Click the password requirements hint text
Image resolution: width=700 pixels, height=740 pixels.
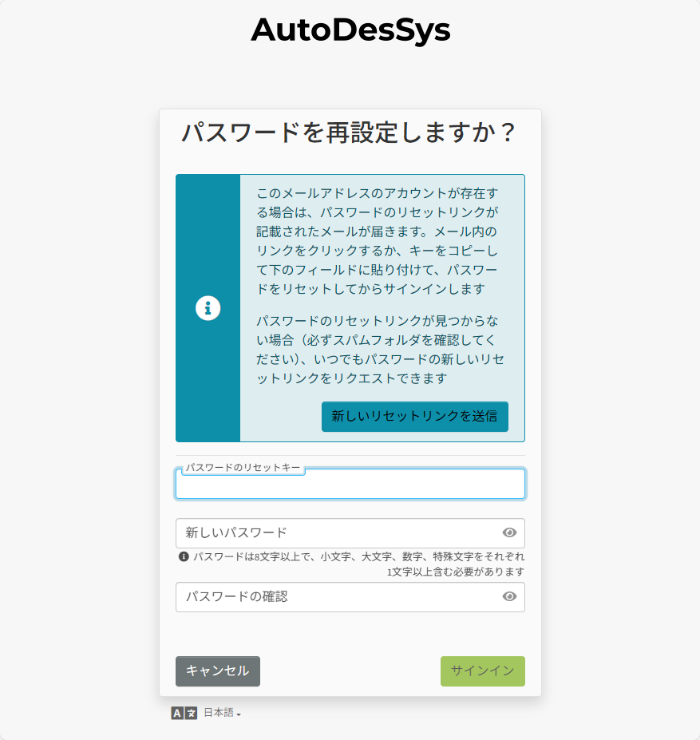[358, 564]
